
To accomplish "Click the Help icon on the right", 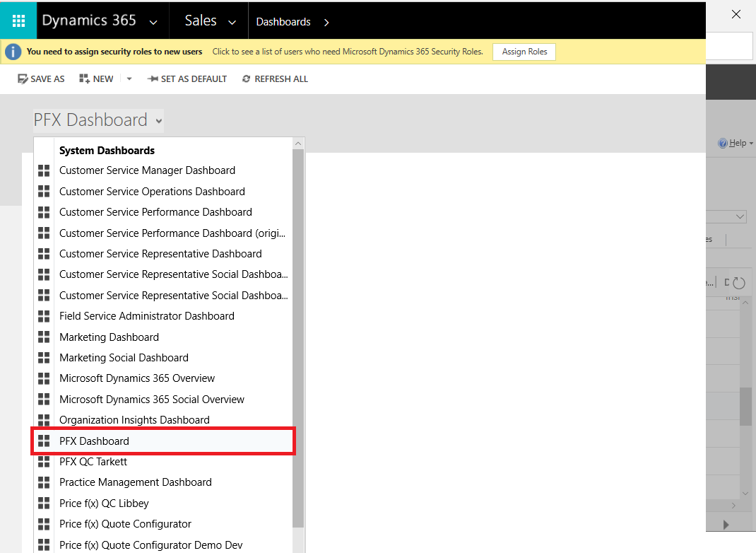I will coord(722,143).
